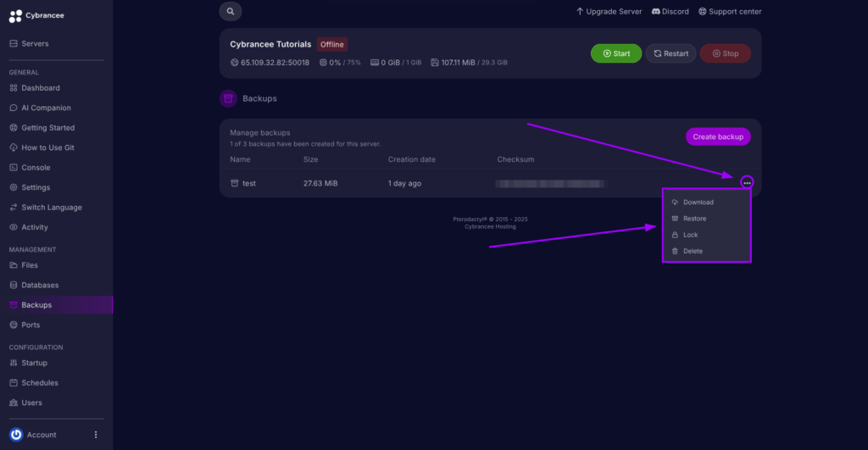Click the Offline status badge
The width and height of the screenshot is (868, 450).
[x=332, y=45]
